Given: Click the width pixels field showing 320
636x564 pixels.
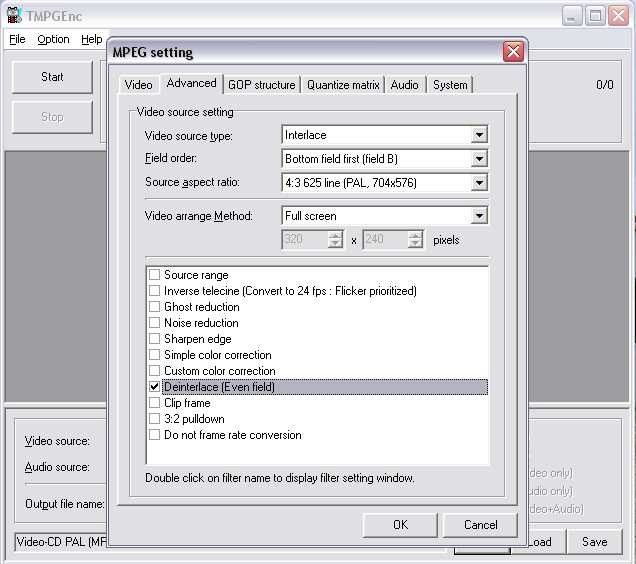Looking at the screenshot, I should coord(305,239).
